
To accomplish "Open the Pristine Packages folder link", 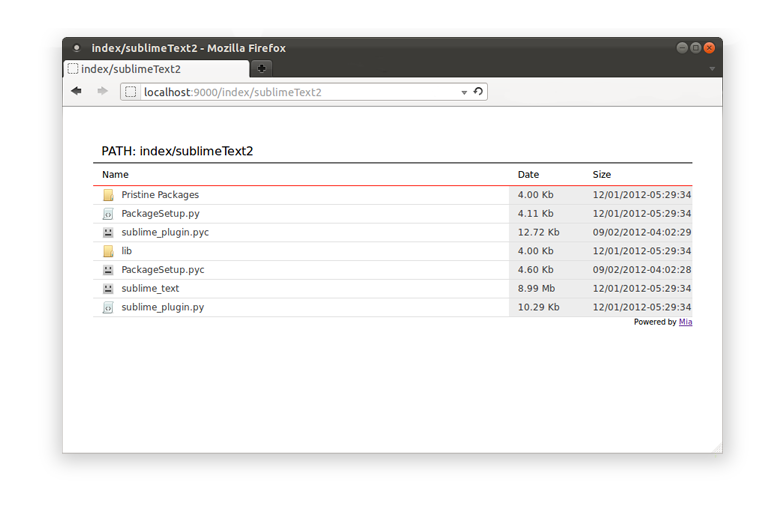I will (160, 195).
